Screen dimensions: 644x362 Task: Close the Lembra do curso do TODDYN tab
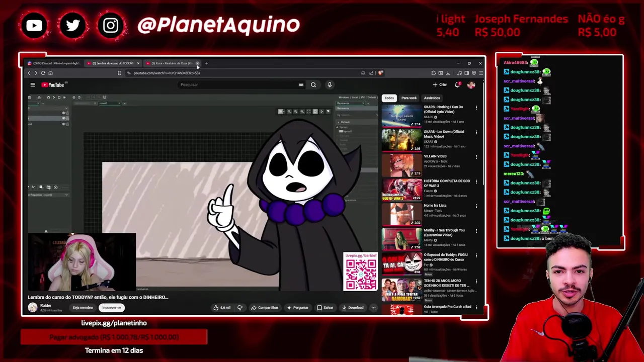click(138, 63)
